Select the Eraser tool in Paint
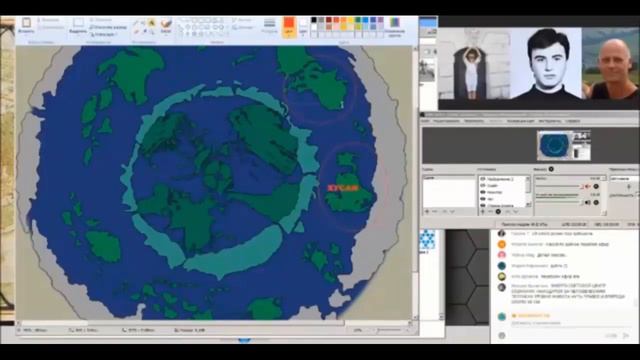 click(136, 32)
